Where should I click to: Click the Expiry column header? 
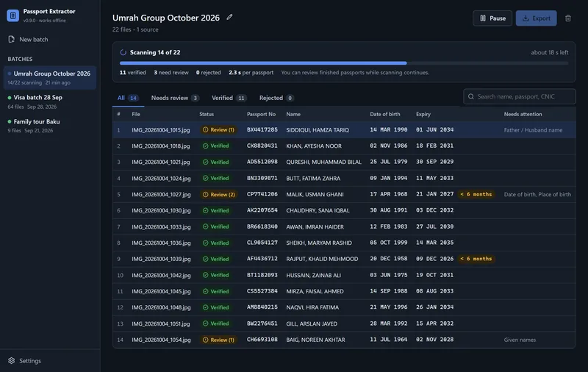click(x=423, y=115)
